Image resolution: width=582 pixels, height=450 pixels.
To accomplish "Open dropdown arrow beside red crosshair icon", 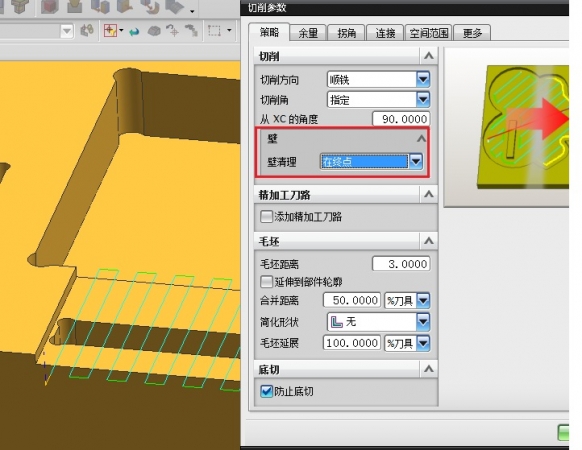I will pyautogui.click(x=121, y=30).
